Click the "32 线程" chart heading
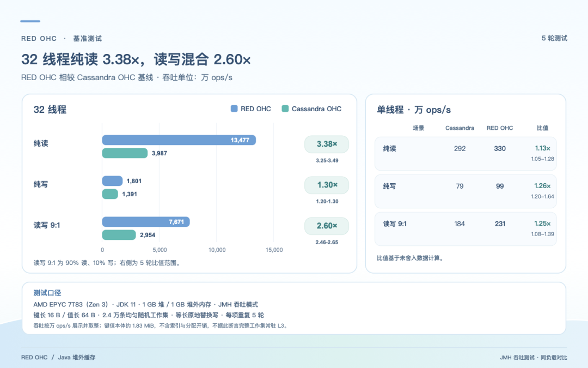 [x=50, y=110]
